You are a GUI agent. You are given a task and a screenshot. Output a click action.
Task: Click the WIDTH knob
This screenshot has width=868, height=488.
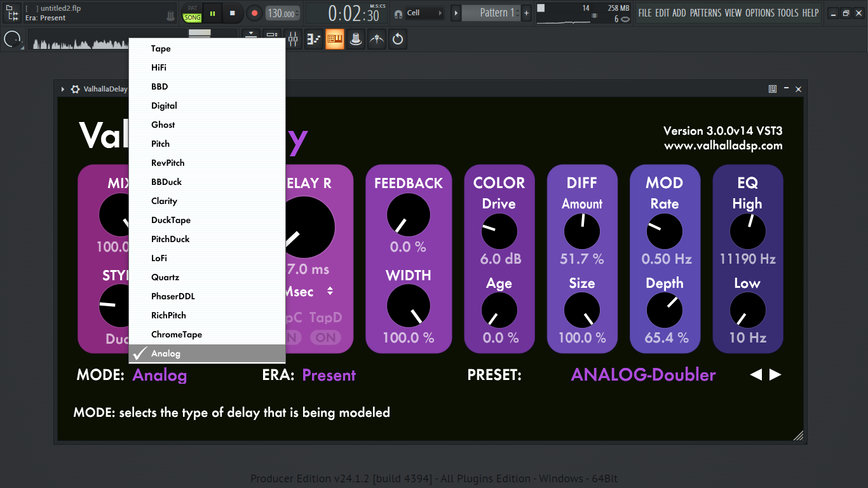click(x=409, y=306)
